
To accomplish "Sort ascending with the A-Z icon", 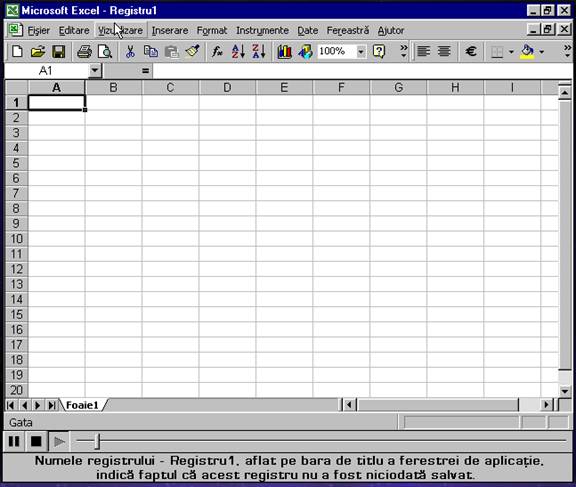I will [238, 51].
